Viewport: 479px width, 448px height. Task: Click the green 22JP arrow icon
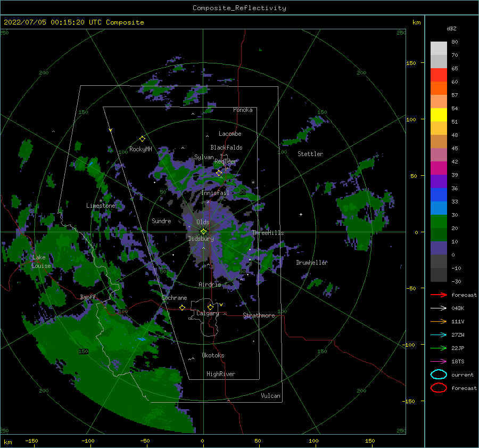click(439, 348)
